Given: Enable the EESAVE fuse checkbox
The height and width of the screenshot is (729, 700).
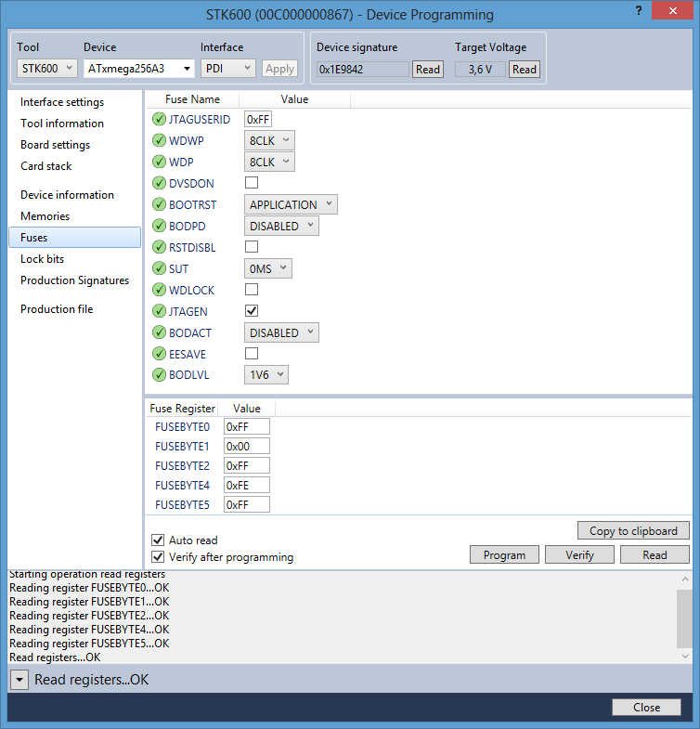Looking at the screenshot, I should click(252, 353).
